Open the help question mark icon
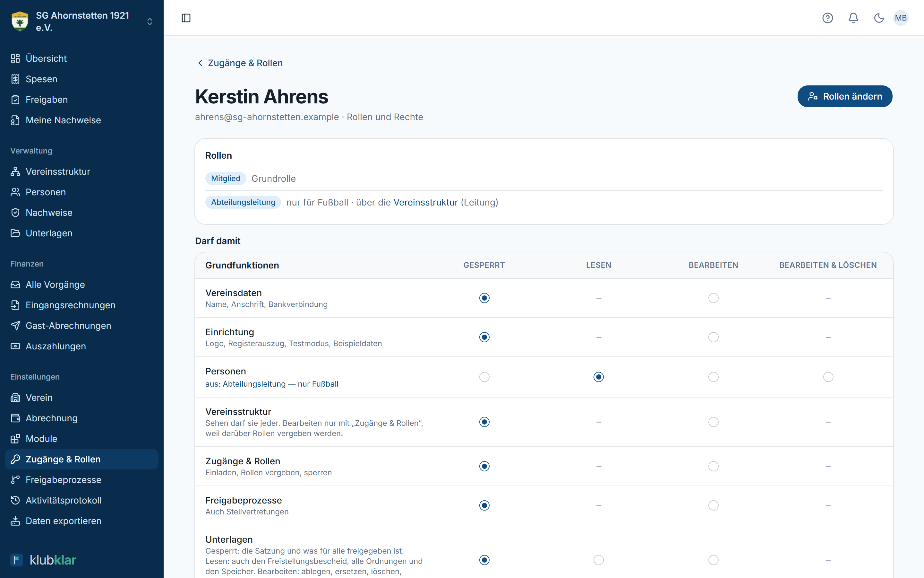This screenshot has width=924, height=578. click(827, 18)
